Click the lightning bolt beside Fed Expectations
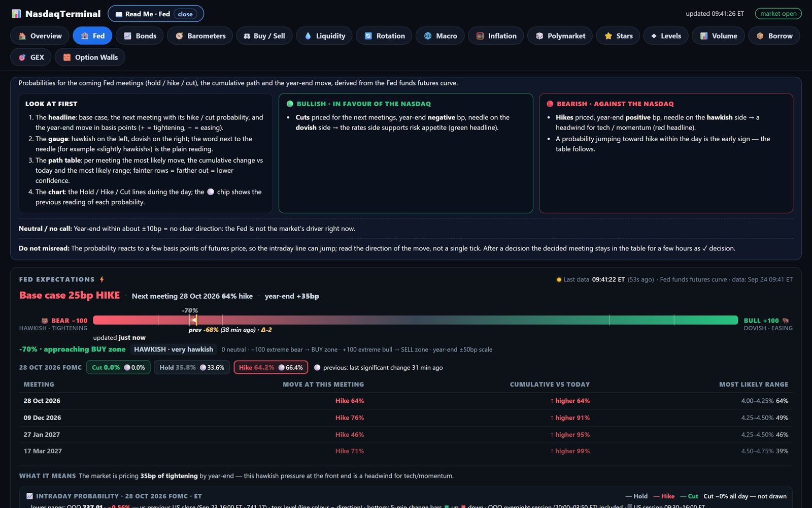The width and height of the screenshot is (812, 508). click(x=102, y=279)
